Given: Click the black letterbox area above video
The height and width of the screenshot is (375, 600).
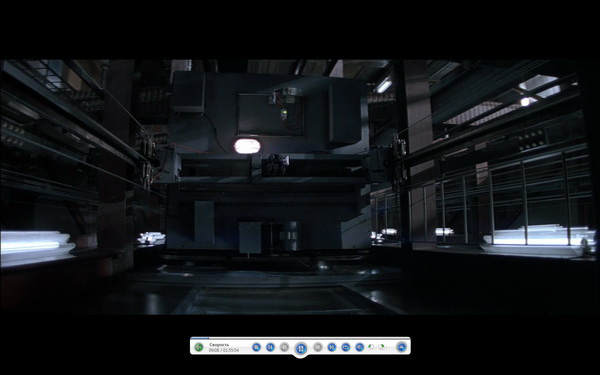Looking at the screenshot, I should click(300, 29).
